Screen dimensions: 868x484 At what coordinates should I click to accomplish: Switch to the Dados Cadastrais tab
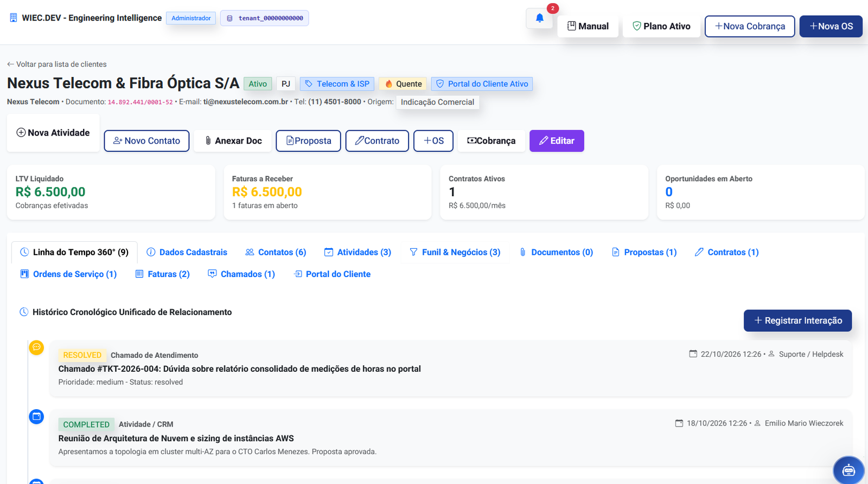tap(187, 252)
